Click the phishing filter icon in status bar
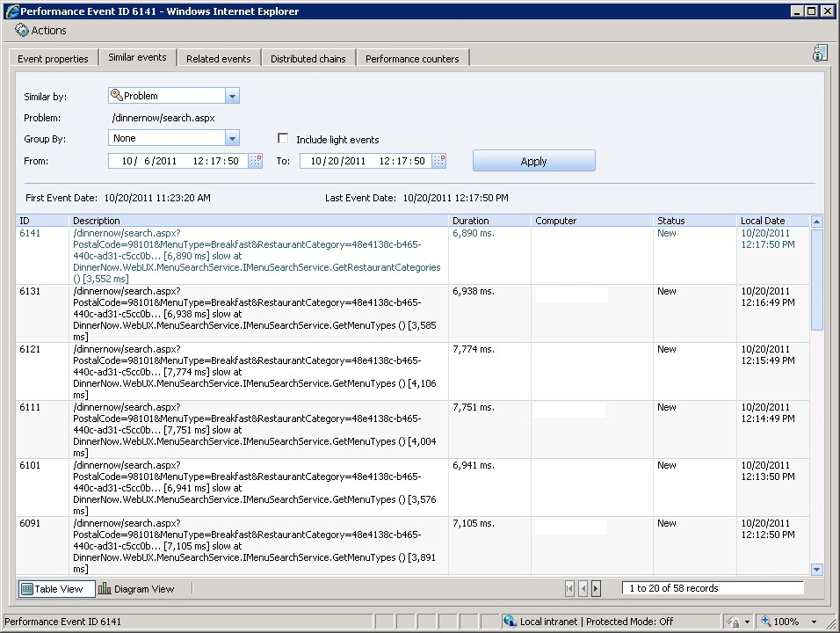This screenshot has width=840, height=633. click(735, 621)
